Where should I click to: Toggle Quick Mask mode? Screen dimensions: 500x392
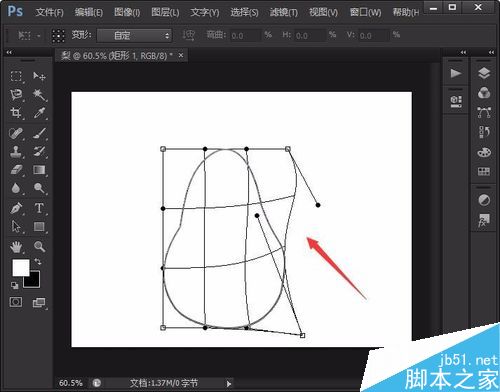[x=16, y=302]
